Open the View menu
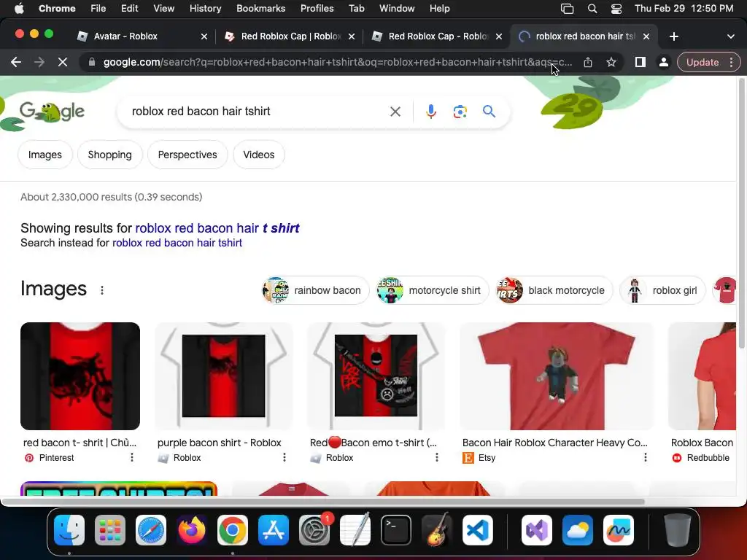 tap(163, 9)
